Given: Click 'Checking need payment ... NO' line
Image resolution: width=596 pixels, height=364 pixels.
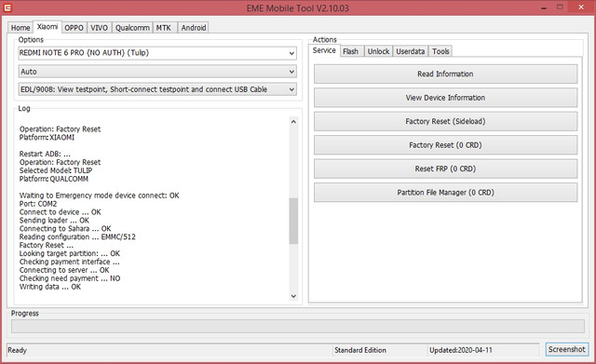Looking at the screenshot, I should click(x=70, y=278).
